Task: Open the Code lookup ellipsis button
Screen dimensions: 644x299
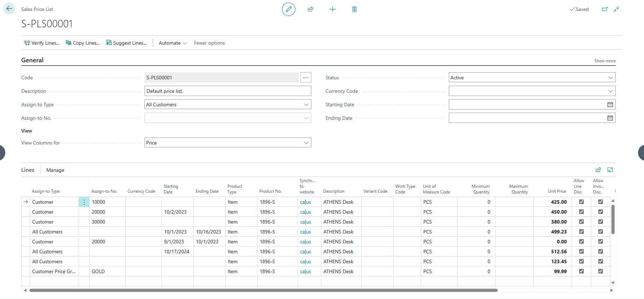Action: click(306, 78)
